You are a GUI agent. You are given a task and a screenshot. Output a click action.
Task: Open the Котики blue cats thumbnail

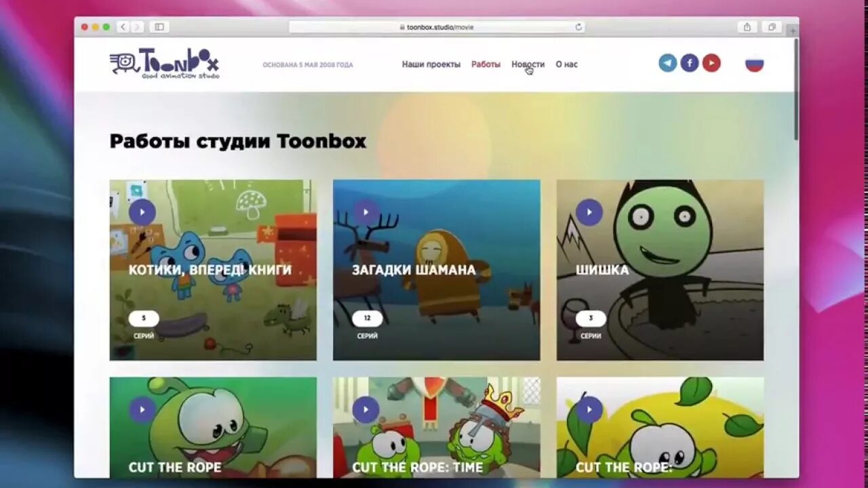[x=213, y=270]
